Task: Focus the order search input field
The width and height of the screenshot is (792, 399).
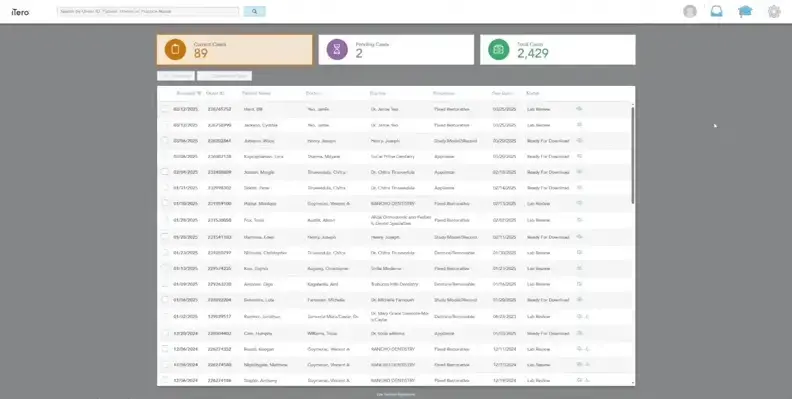Action: [148, 11]
